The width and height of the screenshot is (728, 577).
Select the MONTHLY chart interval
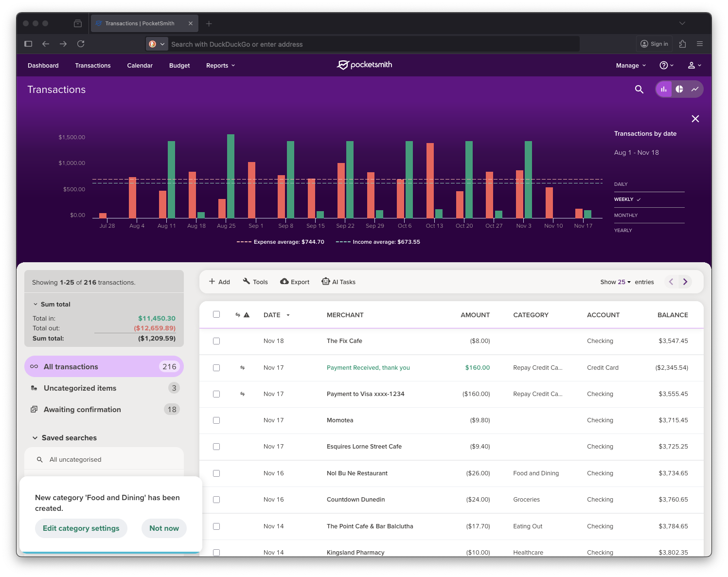626,216
